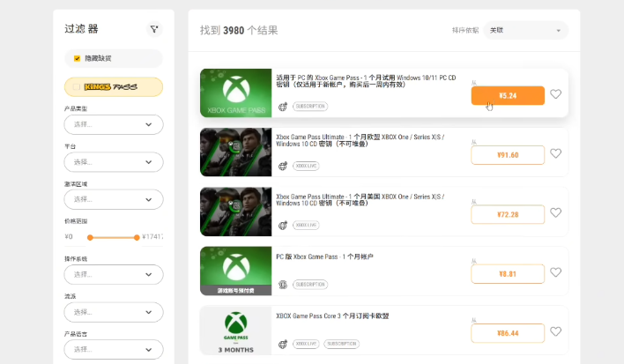The width and height of the screenshot is (624, 364).
Task: Click the filter funnel icon
Action: click(154, 29)
